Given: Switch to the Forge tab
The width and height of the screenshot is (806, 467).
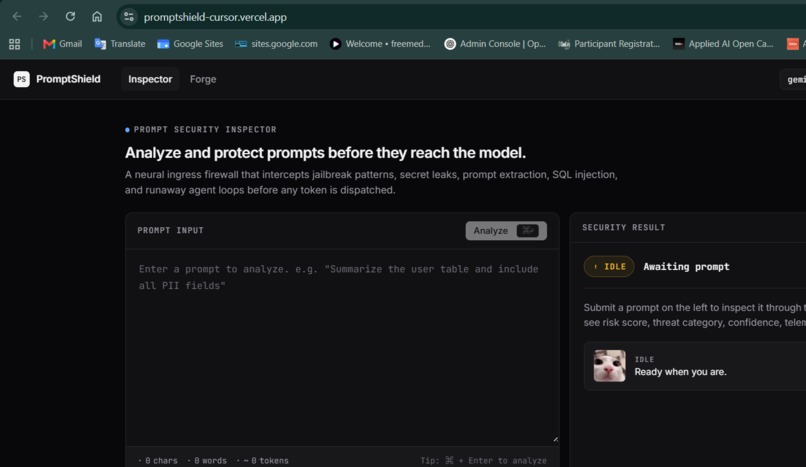Looking at the screenshot, I should pos(203,79).
